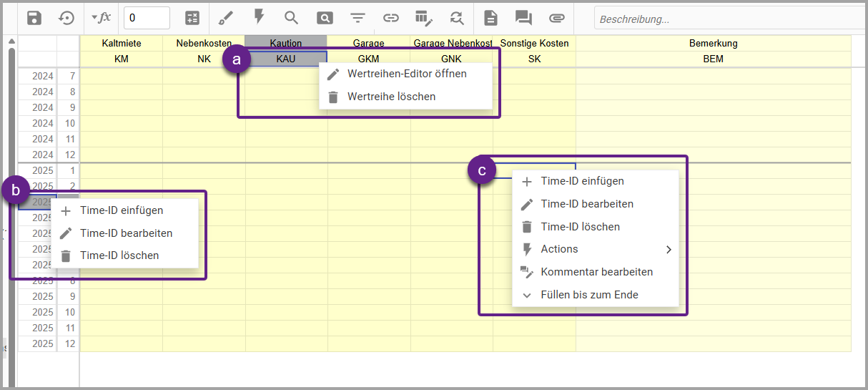The image size is (868, 390).
Task: Click the GNK code cell
Action: click(452, 59)
